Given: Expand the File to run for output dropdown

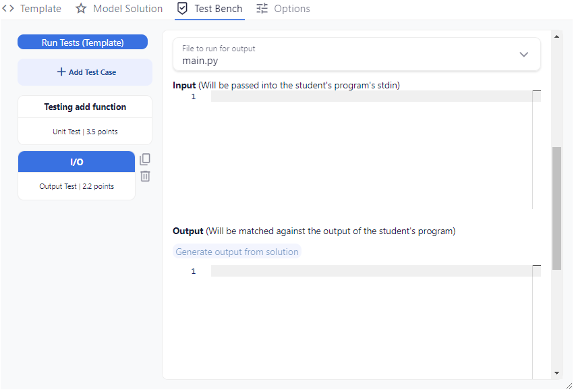Looking at the screenshot, I should tap(357, 54).
